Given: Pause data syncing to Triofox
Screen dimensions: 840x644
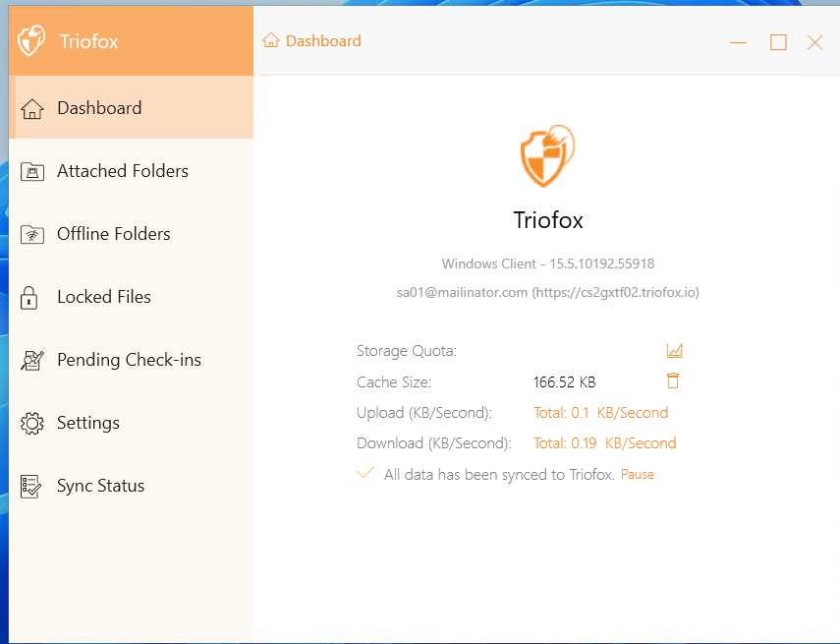Looking at the screenshot, I should [x=637, y=474].
